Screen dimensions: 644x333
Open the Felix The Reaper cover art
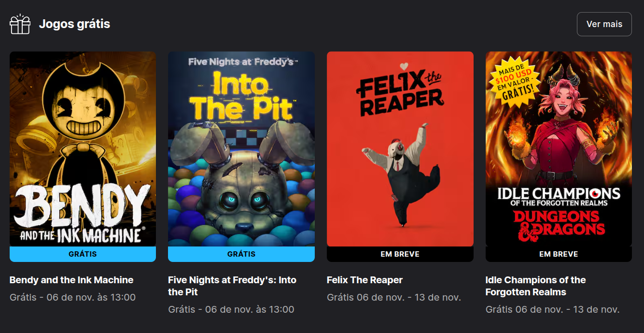400,149
